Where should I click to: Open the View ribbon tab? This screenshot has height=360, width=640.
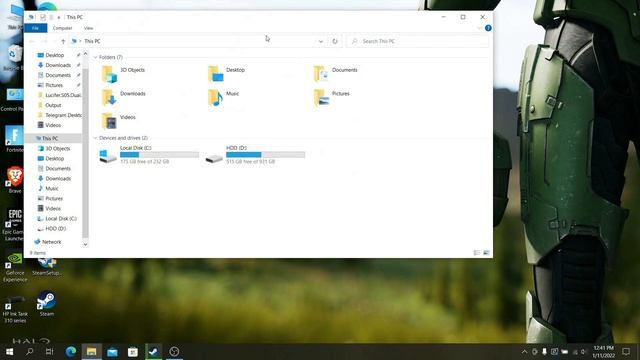click(x=88, y=28)
